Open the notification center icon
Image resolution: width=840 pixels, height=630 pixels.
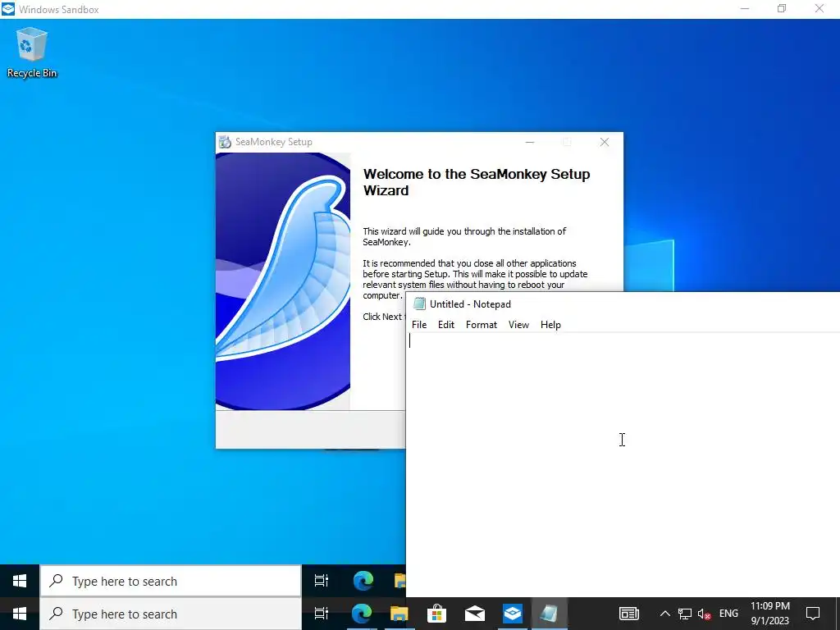click(813, 614)
